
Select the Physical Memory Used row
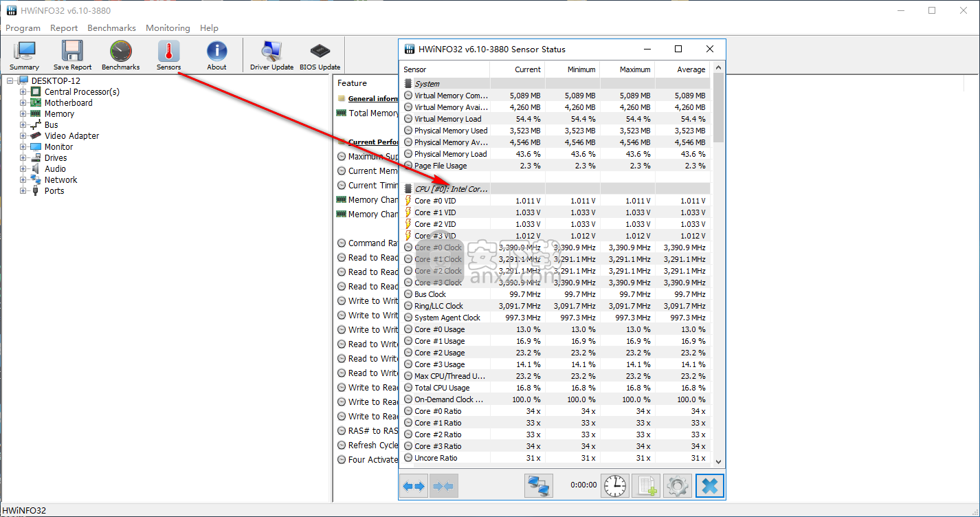pyautogui.click(x=555, y=131)
